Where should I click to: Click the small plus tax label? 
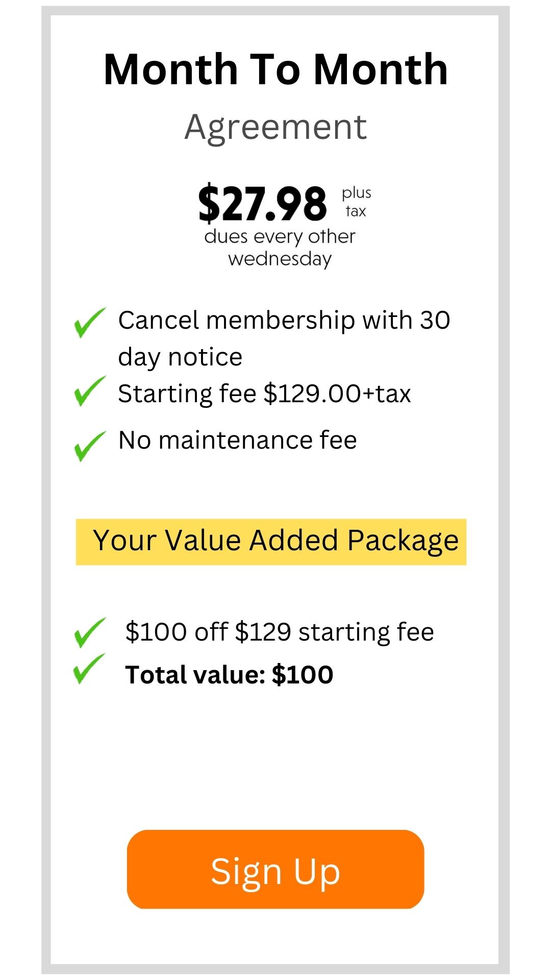[x=356, y=202]
